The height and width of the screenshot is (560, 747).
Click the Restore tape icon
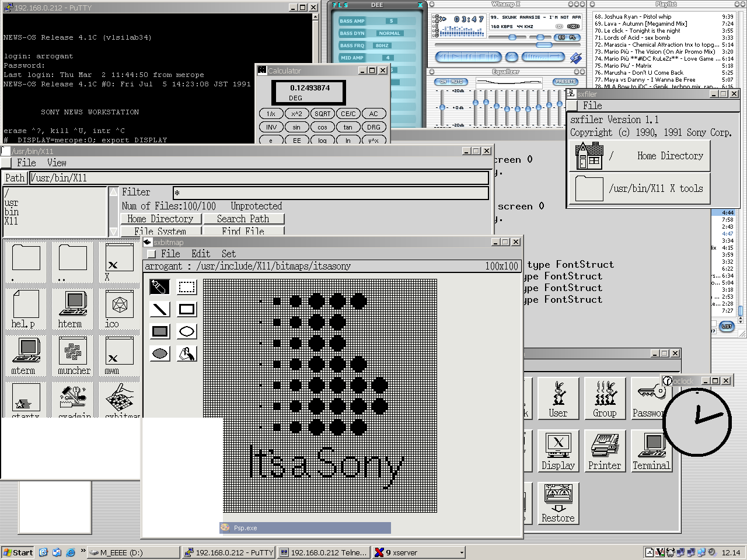(x=558, y=503)
